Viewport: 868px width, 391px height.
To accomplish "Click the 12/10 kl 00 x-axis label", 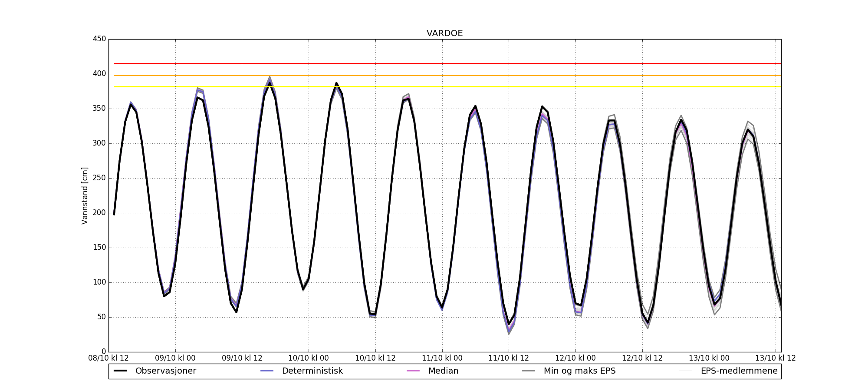I will [x=575, y=358].
